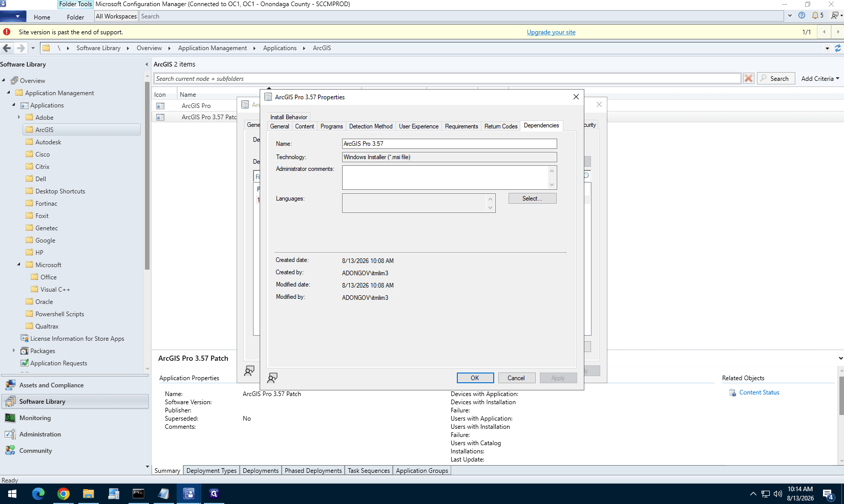Open the Administration workspace
Screen dimensions: 844x504
(40, 434)
